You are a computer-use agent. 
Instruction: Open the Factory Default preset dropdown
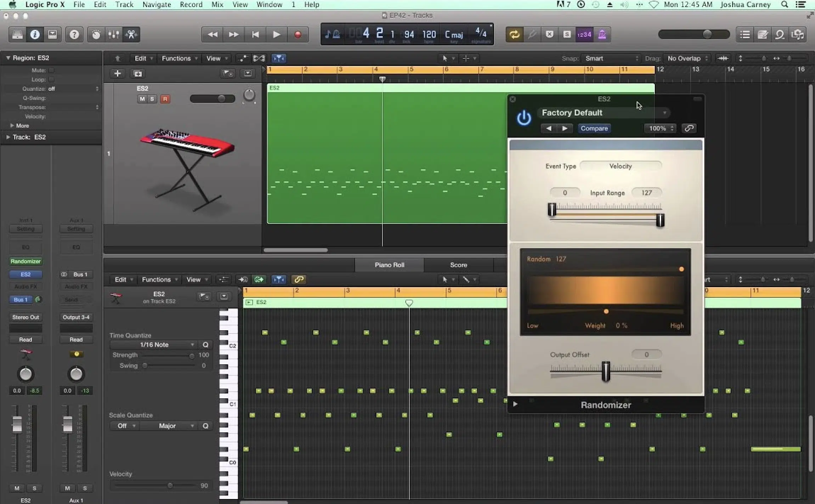pos(603,113)
